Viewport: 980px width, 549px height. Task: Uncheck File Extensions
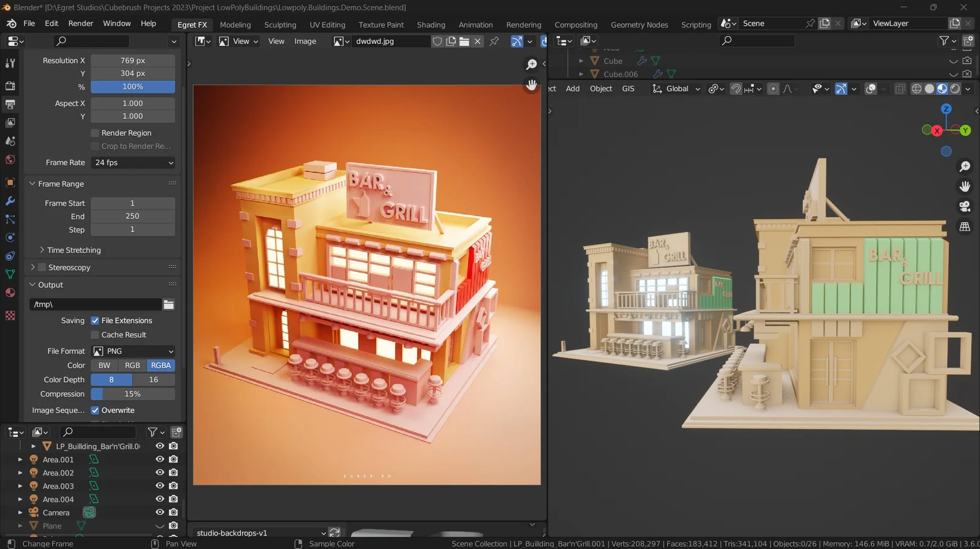(95, 321)
